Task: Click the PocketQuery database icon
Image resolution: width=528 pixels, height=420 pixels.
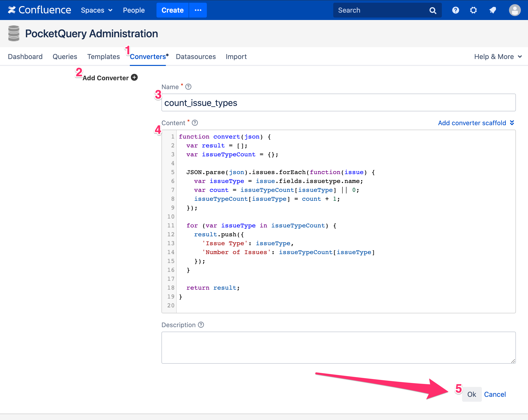Action: (x=14, y=33)
